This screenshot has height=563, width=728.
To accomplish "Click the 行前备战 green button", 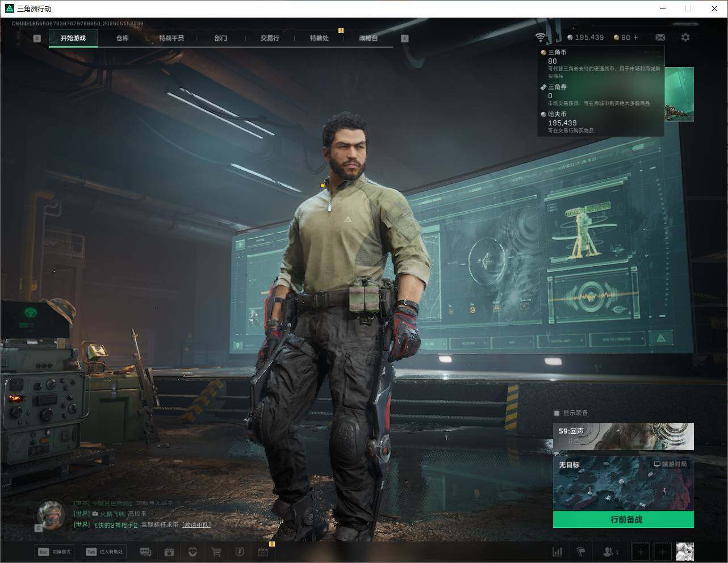I will click(x=624, y=519).
